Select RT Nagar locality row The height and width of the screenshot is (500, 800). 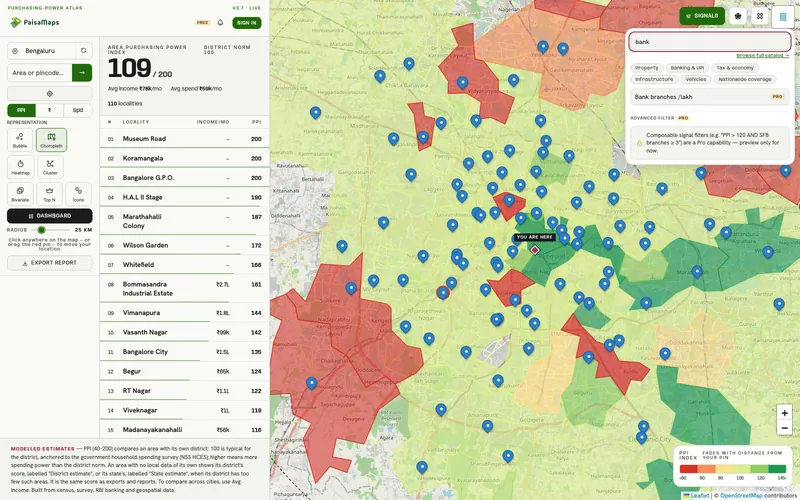point(184,391)
